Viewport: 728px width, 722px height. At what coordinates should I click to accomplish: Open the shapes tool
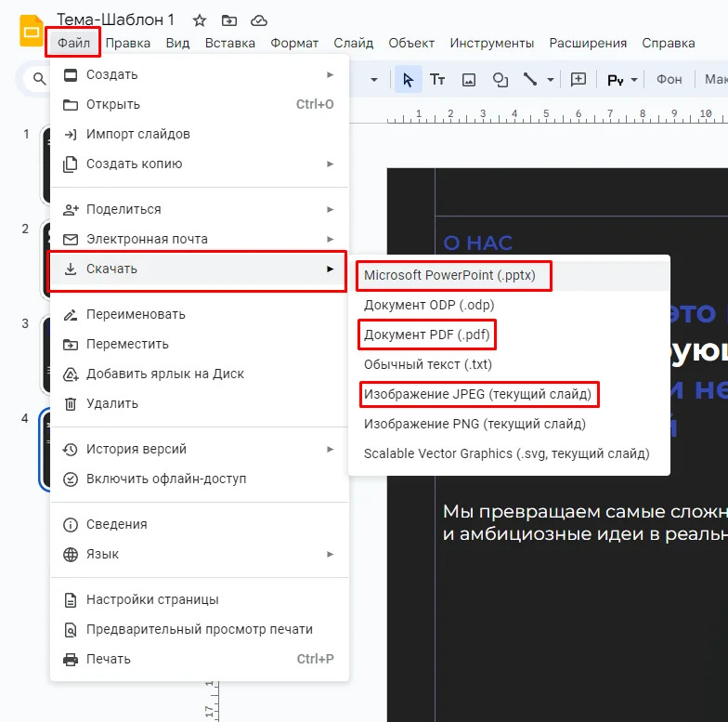pos(500,80)
